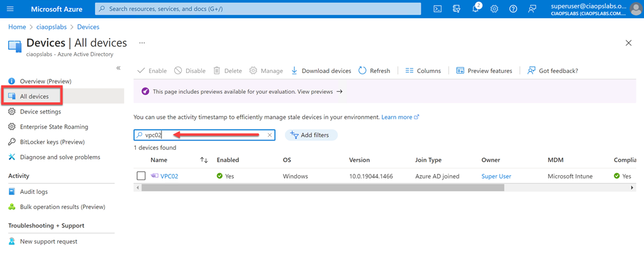Screen dimensions: 644x262
Task: Open the VPC02 device link
Action: [169, 176]
